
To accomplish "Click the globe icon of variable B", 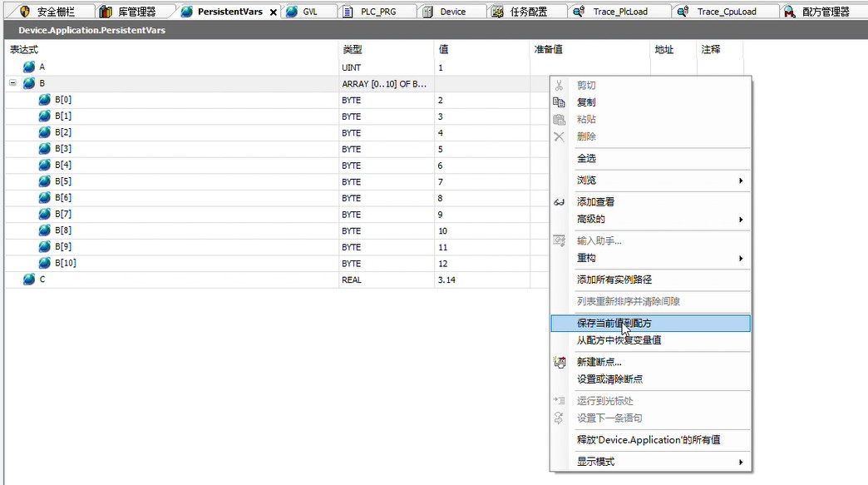I will pyautogui.click(x=29, y=83).
